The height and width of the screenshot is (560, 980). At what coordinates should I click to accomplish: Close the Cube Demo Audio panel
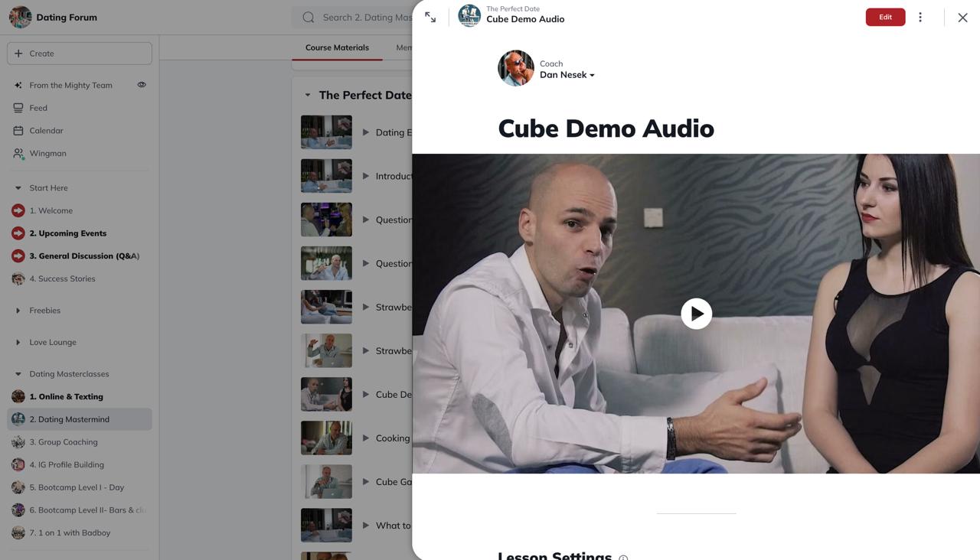point(962,18)
